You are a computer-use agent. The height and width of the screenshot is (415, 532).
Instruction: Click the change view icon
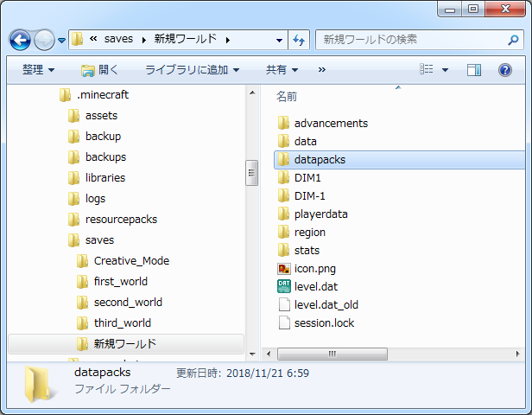427,69
